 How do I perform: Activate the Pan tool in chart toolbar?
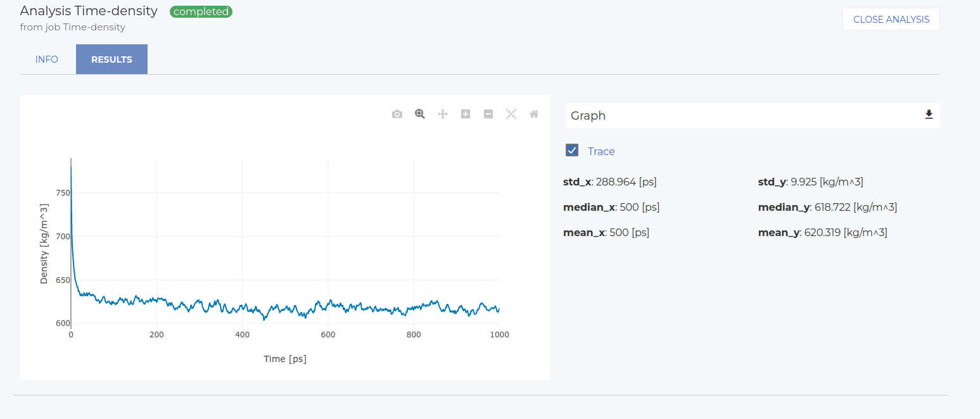point(443,114)
